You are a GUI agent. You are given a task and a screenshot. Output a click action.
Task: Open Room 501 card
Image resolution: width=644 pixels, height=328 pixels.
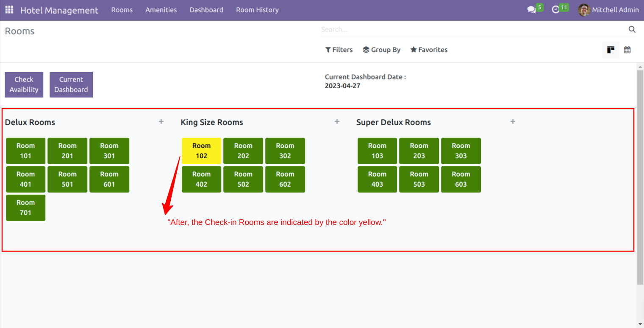click(x=67, y=179)
